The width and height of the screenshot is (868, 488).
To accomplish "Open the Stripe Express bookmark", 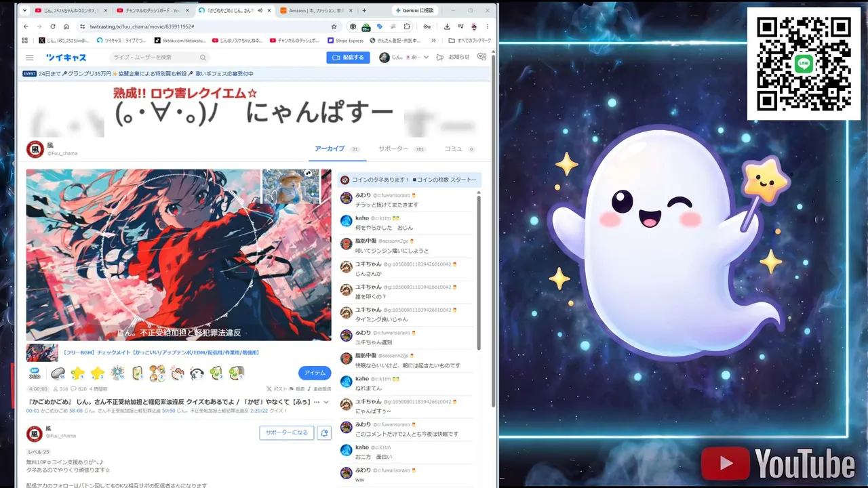I will click(346, 41).
